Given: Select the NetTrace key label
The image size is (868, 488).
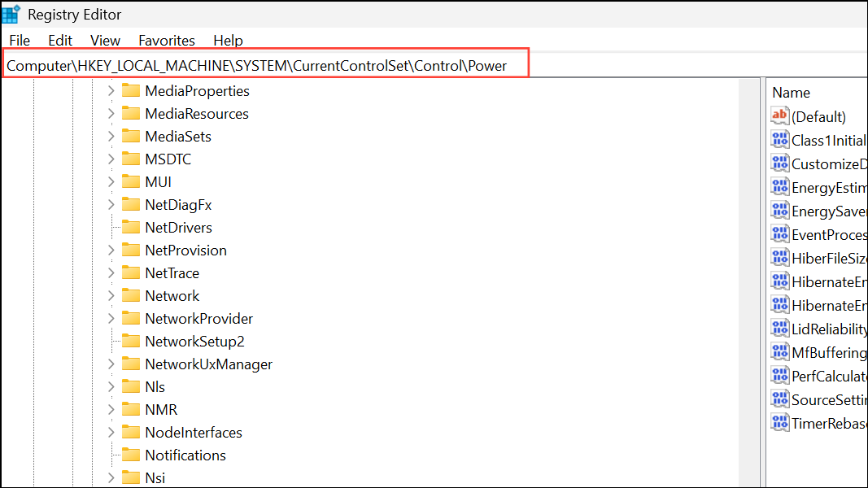Looking at the screenshot, I should (x=172, y=272).
